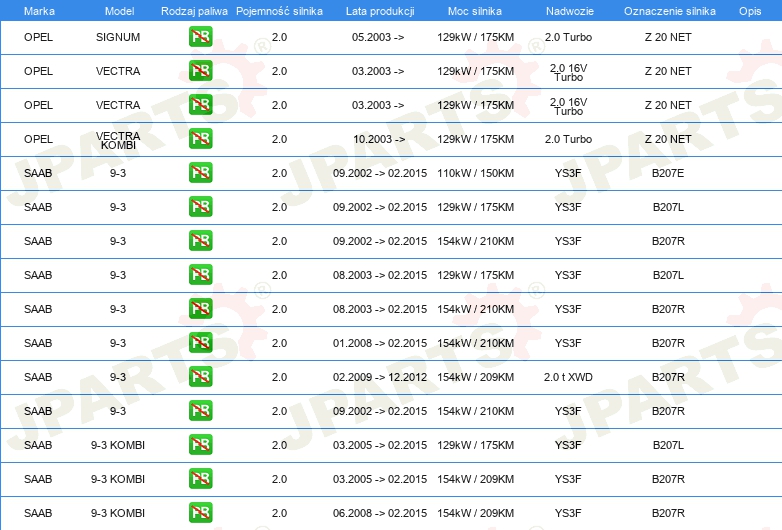Click Z 20 NET in the SIGNUM row
The width and height of the screenshot is (782, 530).
[668, 37]
